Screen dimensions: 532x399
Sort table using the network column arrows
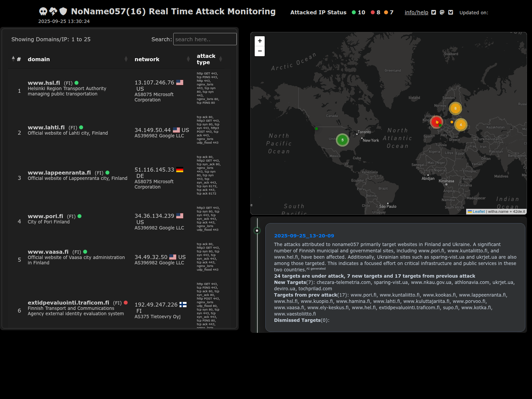188,59
